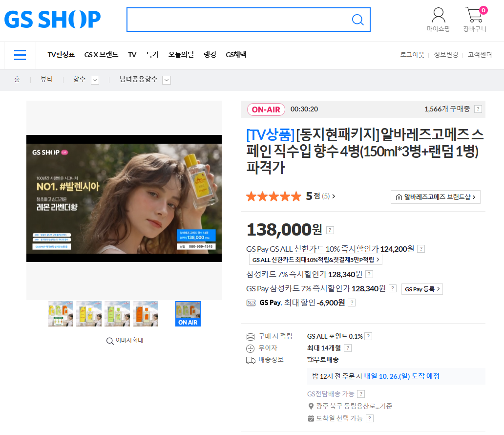Open help icon next to 구매중 count
Viewport: 504px width, 435px height.
point(478,109)
